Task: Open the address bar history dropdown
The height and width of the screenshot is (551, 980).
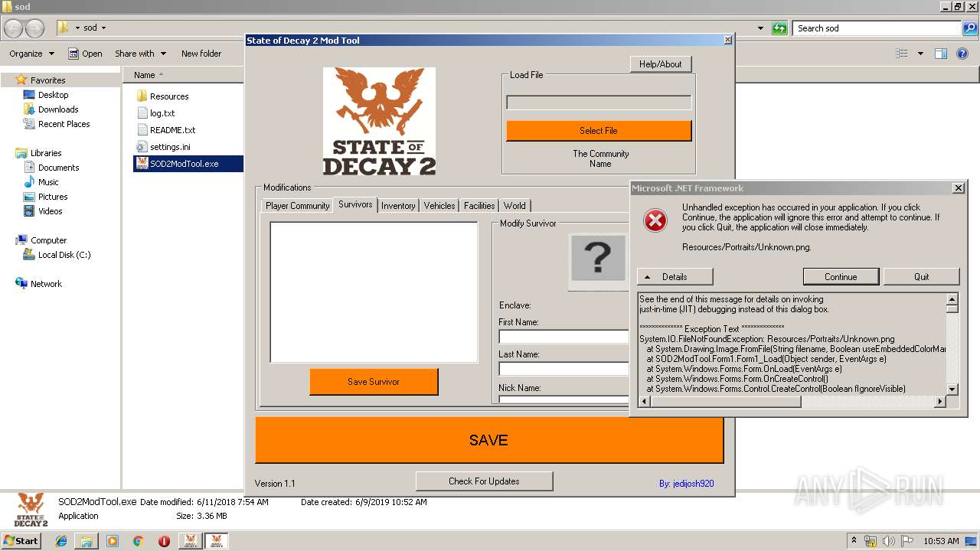Action: coord(760,28)
